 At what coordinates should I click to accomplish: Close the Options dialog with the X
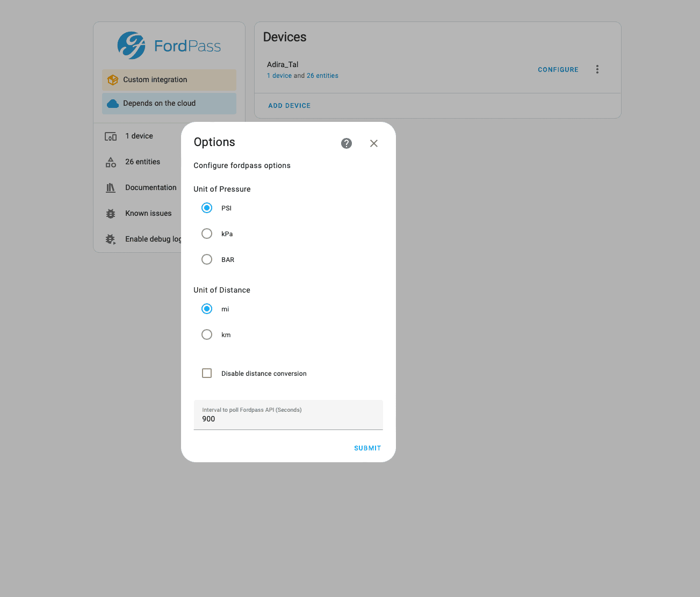(x=374, y=143)
